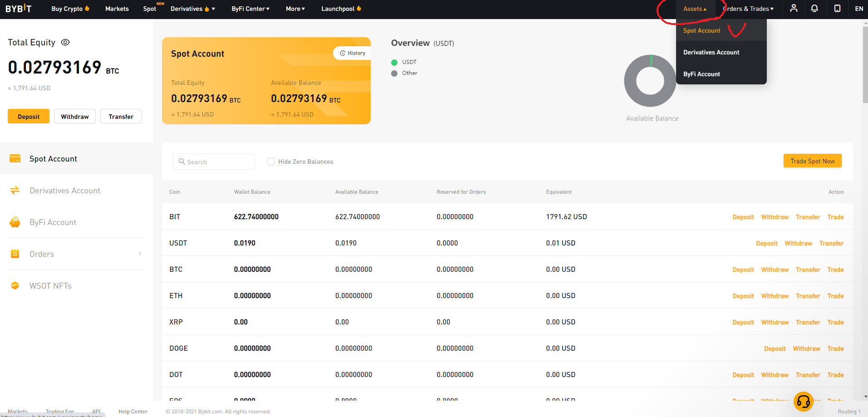Click Trade in the DOT row

tap(835, 375)
